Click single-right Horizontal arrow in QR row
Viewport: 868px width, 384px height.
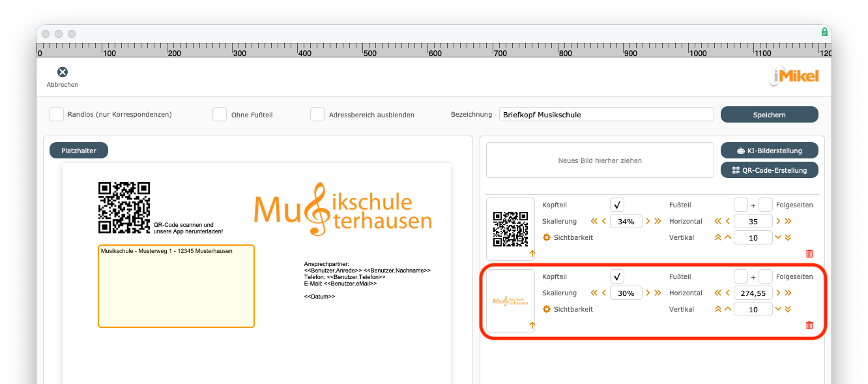point(778,221)
